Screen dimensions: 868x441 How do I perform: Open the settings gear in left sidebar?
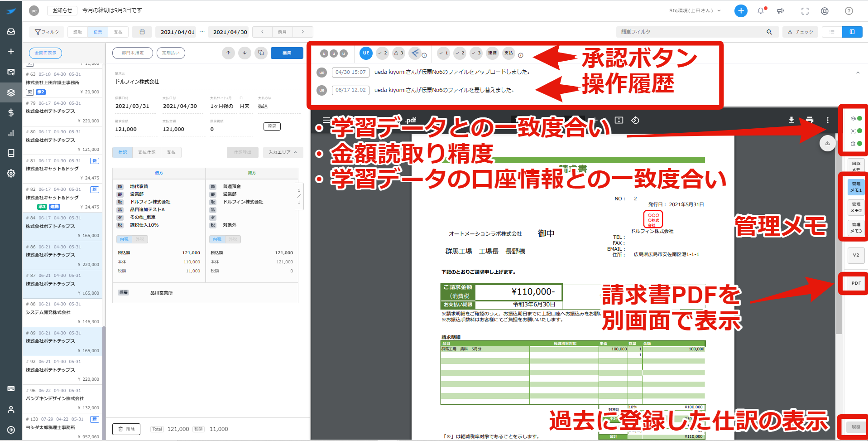11,174
